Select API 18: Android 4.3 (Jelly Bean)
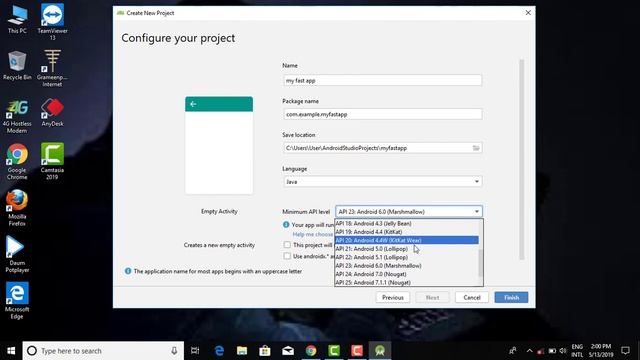Viewport: 640px width, 360px height. tap(407, 223)
